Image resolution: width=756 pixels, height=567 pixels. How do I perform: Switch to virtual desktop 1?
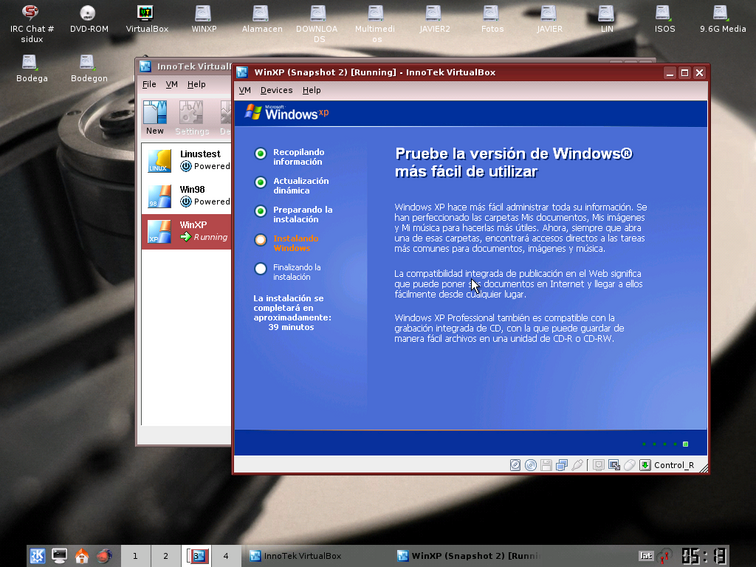[135, 556]
